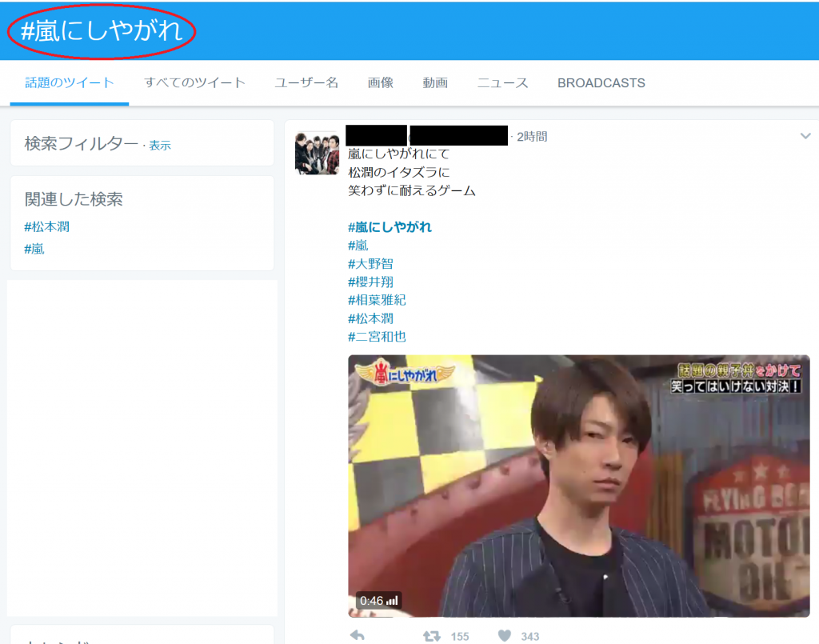Open related search #松本潤 in sidebar
The height and width of the screenshot is (644, 819).
point(47,226)
